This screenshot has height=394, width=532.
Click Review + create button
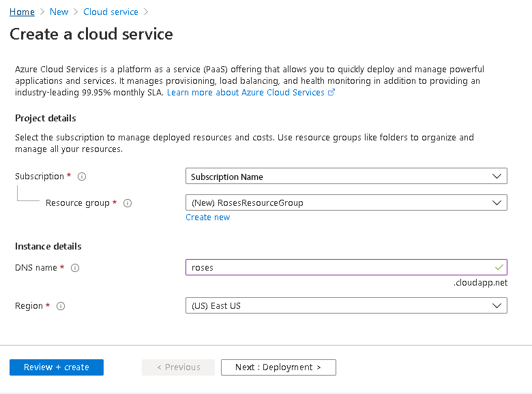57,367
